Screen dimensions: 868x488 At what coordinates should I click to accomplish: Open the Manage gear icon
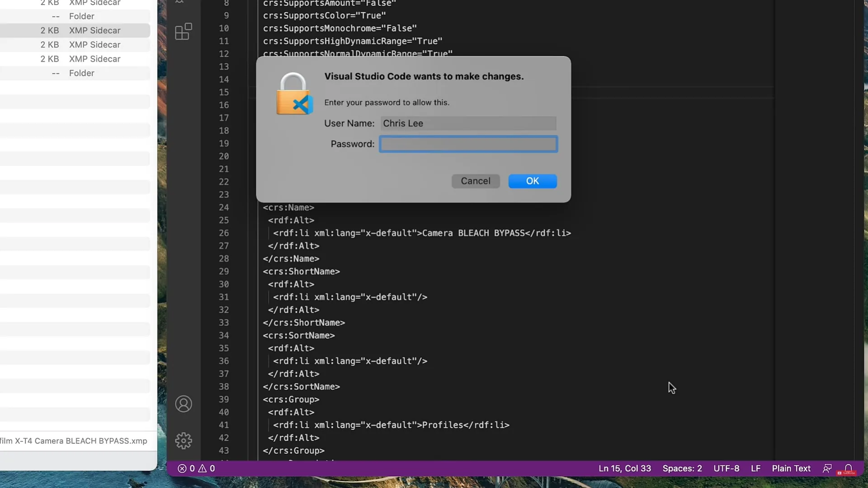tap(184, 441)
